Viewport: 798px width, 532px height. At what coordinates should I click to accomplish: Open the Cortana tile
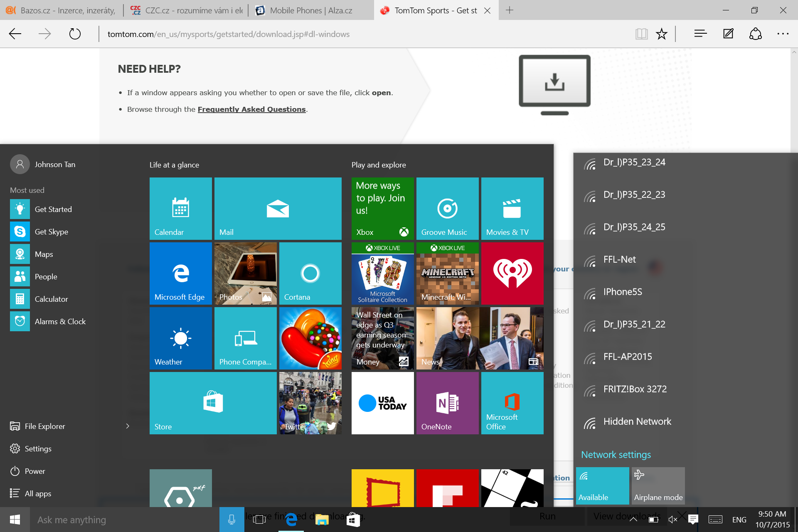point(310,273)
